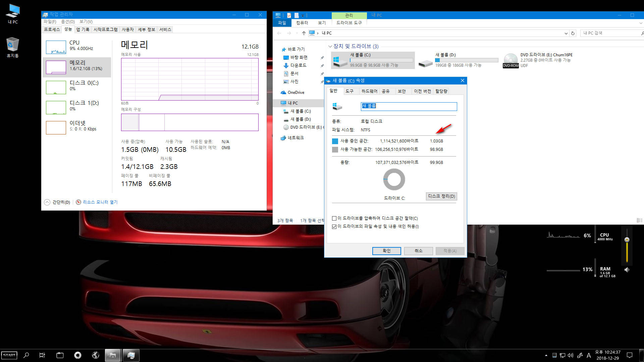Open the 보기(V) menu in Task Manager
The image size is (644, 362).
[x=86, y=21]
